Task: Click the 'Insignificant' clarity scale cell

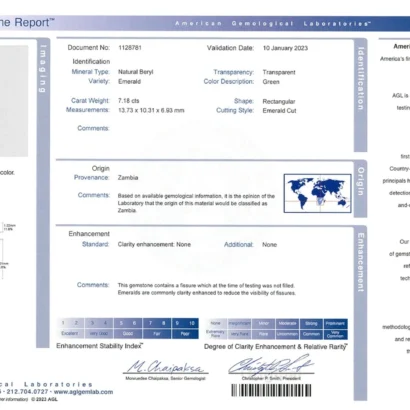Action: pos(239,323)
